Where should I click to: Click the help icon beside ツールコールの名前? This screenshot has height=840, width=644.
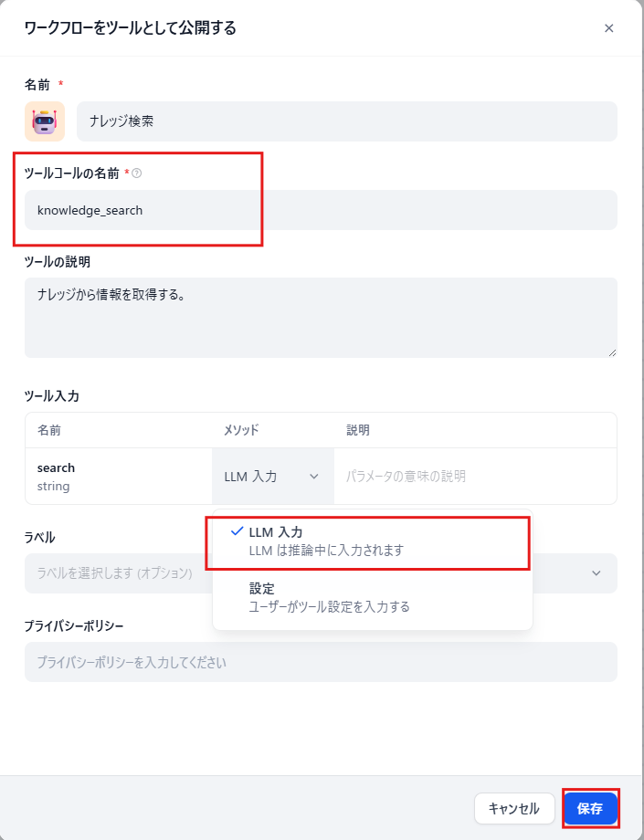[x=137, y=173]
